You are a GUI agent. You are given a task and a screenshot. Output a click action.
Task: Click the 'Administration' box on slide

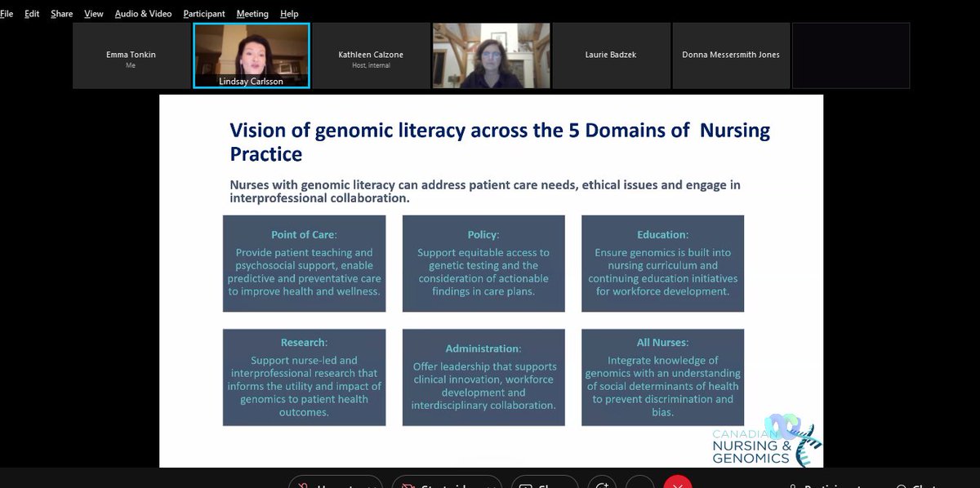click(x=483, y=377)
